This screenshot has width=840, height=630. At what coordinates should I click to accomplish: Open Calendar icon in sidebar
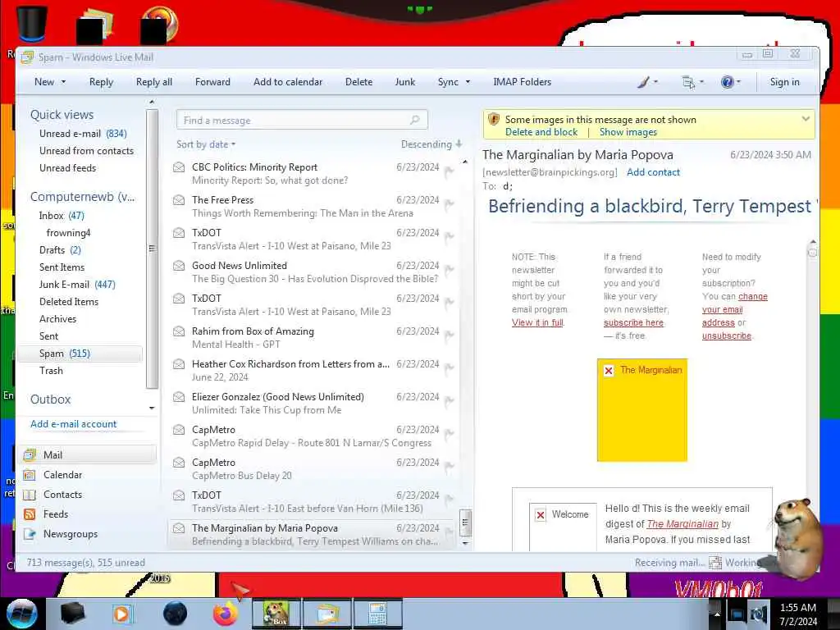[30, 475]
